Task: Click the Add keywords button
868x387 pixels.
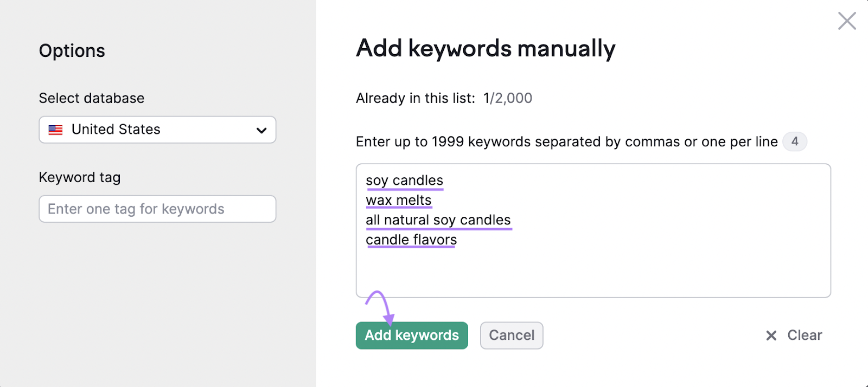Action: pos(412,336)
